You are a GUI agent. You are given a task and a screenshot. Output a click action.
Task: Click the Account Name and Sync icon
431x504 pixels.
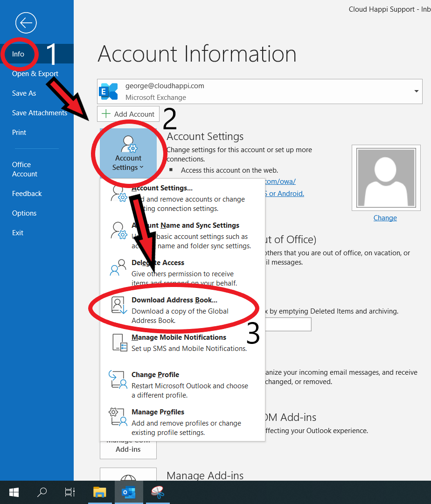[118, 231]
